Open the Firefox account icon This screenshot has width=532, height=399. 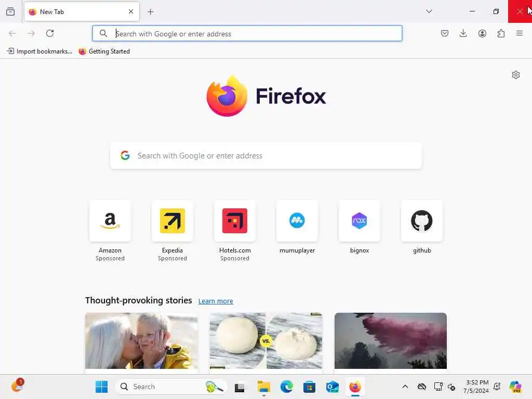pyautogui.click(x=482, y=33)
